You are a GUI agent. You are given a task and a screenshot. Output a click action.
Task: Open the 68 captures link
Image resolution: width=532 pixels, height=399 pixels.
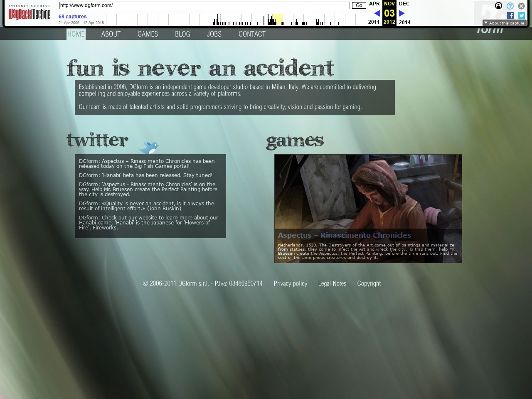tap(72, 17)
